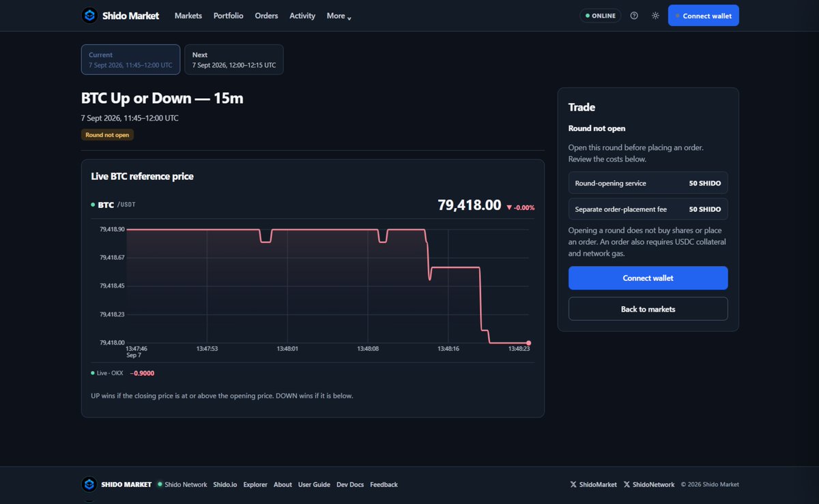Click the Live · OKX source label
This screenshot has height=504, width=819.
coord(106,373)
